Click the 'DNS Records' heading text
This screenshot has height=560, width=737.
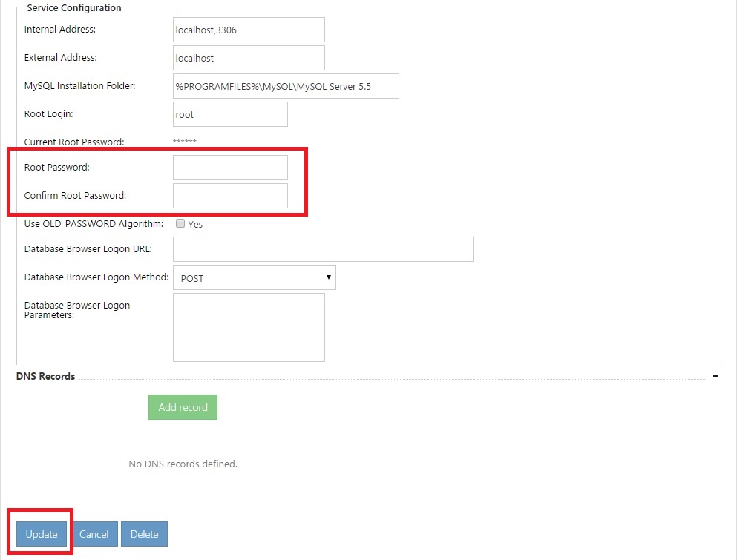(45, 376)
